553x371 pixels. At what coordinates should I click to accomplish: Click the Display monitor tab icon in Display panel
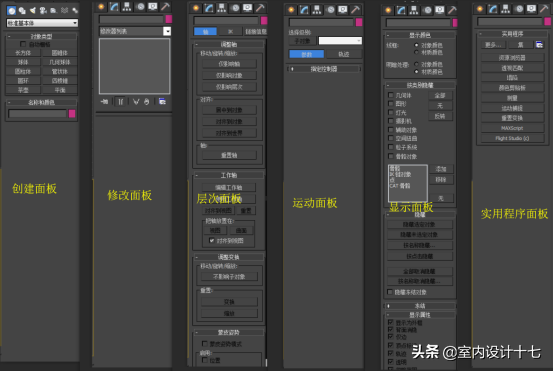[x=439, y=10]
